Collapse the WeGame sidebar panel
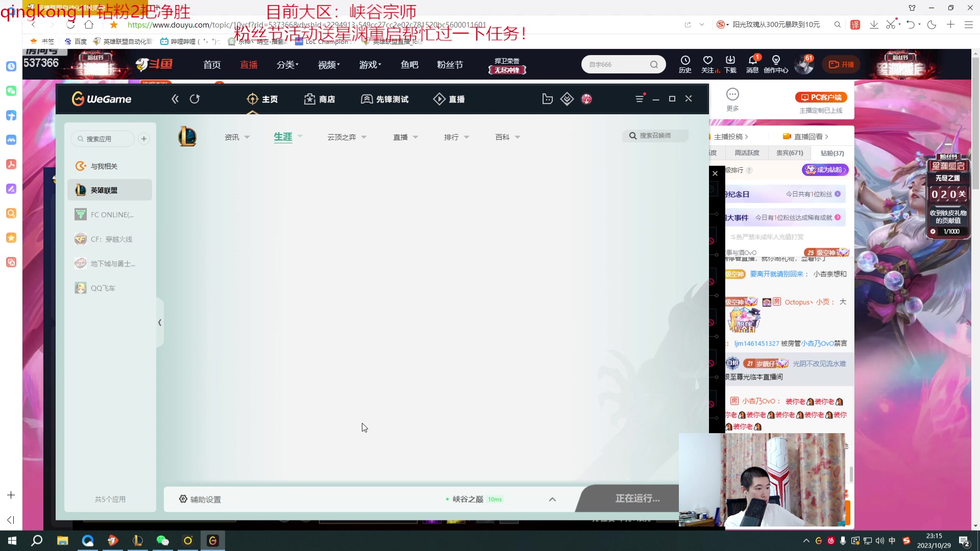The image size is (980, 551). [160, 322]
